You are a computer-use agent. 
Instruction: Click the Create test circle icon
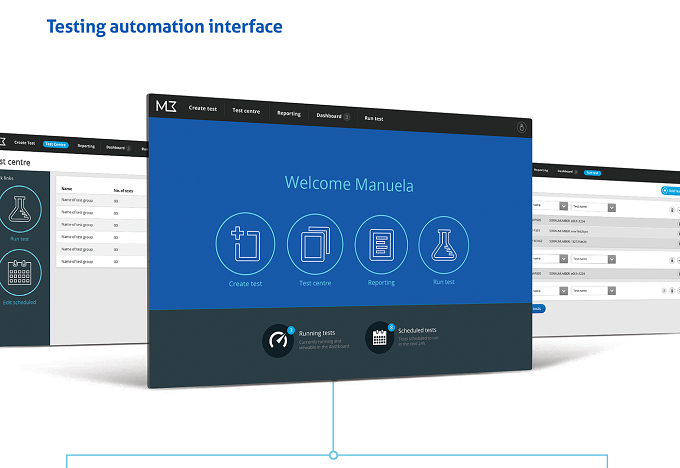(x=245, y=243)
